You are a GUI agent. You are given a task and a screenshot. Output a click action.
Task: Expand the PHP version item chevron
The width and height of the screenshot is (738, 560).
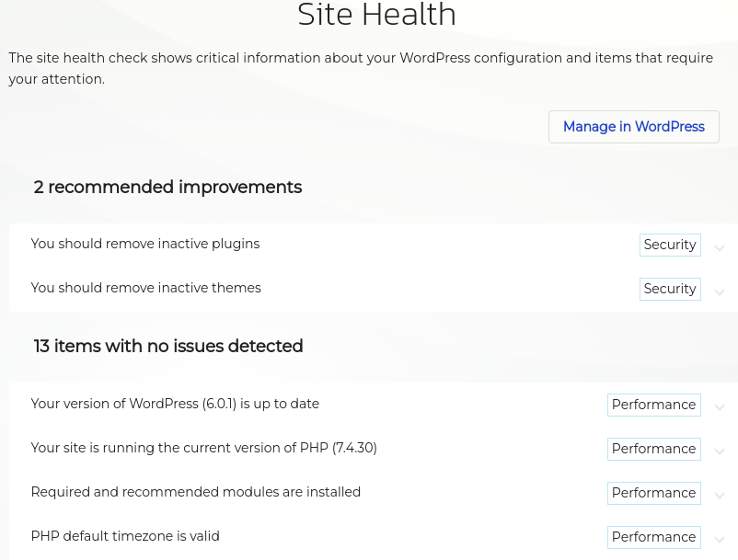720,451
